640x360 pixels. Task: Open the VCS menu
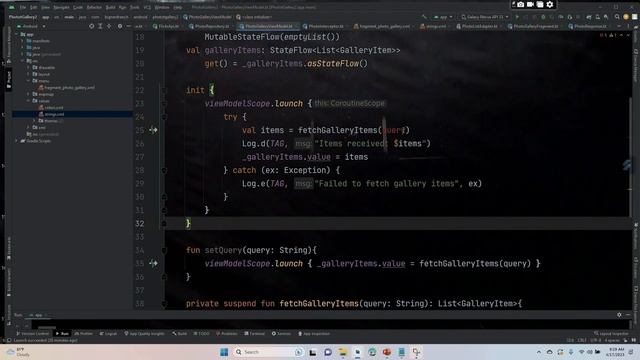(147, 7)
